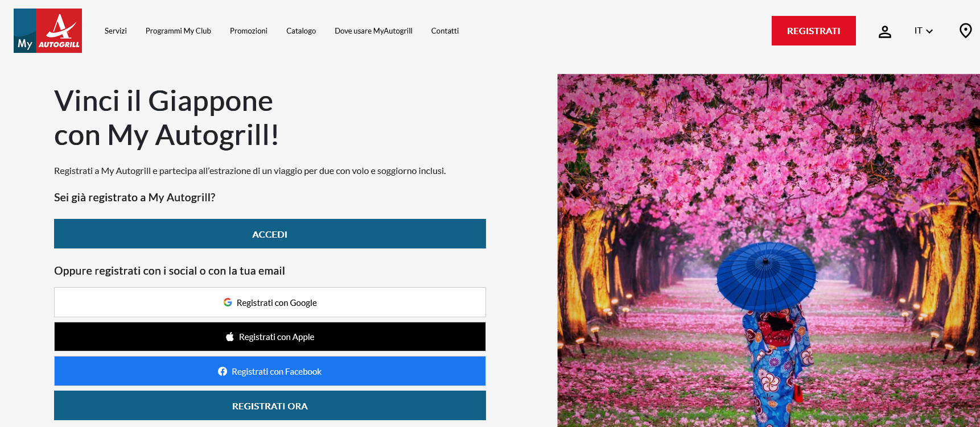980x427 pixels.
Task: Open Dove usare MyAutogrill link
Action: point(373,31)
